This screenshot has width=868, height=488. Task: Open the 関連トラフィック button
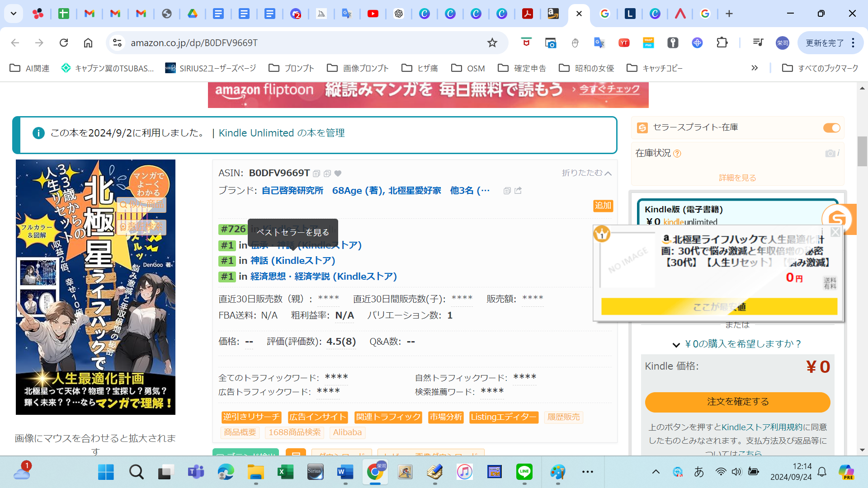(x=388, y=417)
